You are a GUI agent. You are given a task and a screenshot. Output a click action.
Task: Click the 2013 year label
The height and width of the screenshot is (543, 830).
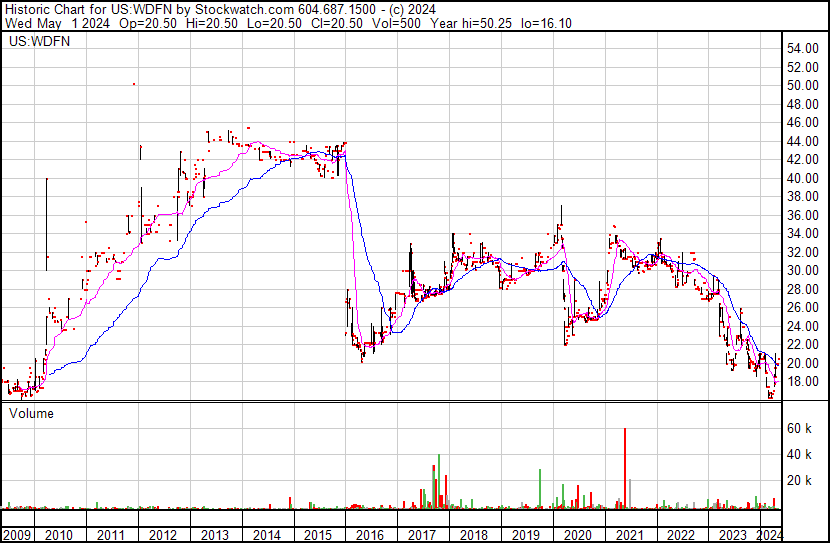pyautogui.click(x=214, y=535)
